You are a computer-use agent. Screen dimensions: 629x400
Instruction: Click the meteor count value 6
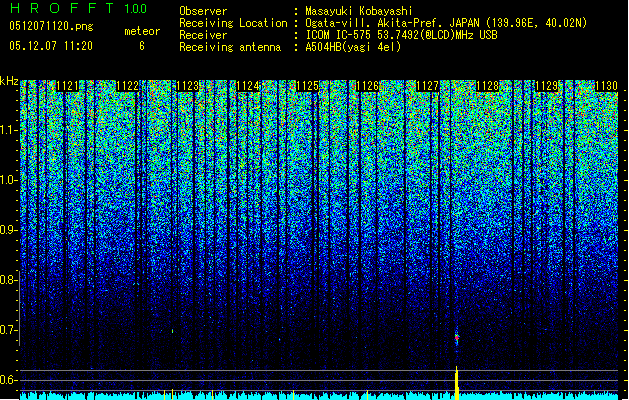coord(142,46)
